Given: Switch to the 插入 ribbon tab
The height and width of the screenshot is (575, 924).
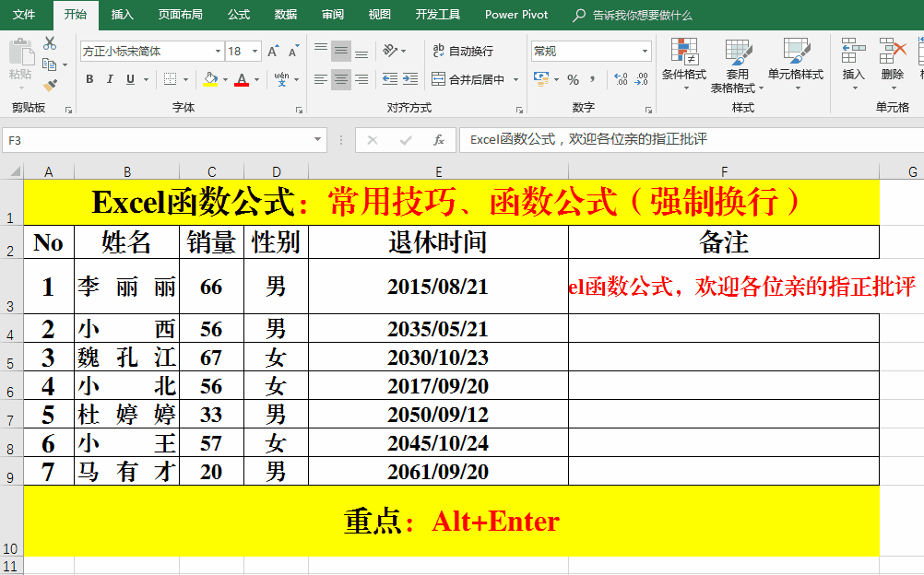Looking at the screenshot, I should (122, 15).
